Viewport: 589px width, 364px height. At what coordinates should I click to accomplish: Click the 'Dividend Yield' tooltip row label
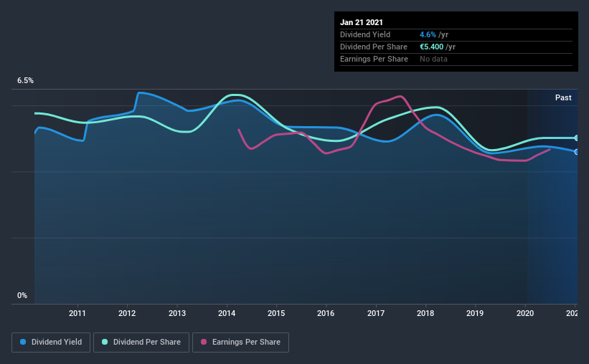coord(365,34)
